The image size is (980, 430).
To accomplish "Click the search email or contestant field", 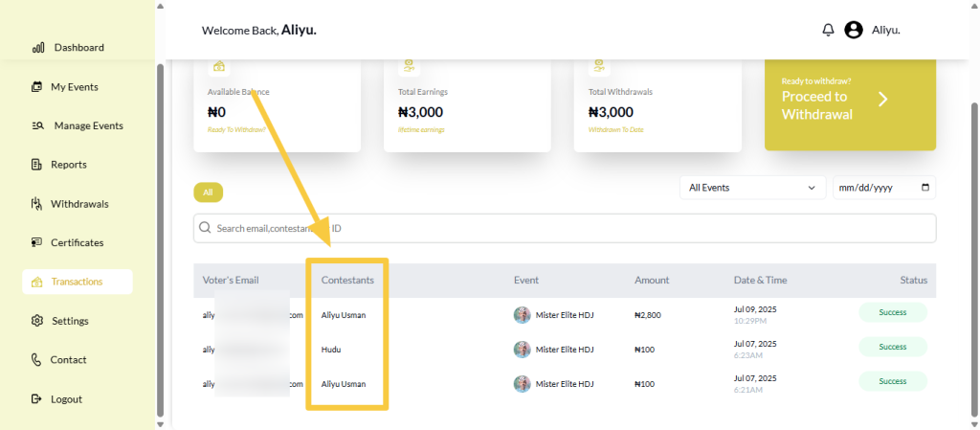I will (x=565, y=229).
